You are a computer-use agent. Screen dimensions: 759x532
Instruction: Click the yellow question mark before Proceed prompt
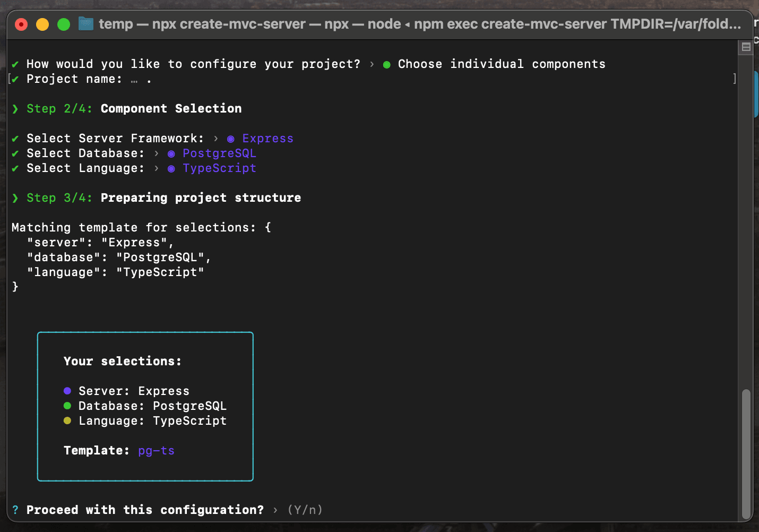pos(15,510)
